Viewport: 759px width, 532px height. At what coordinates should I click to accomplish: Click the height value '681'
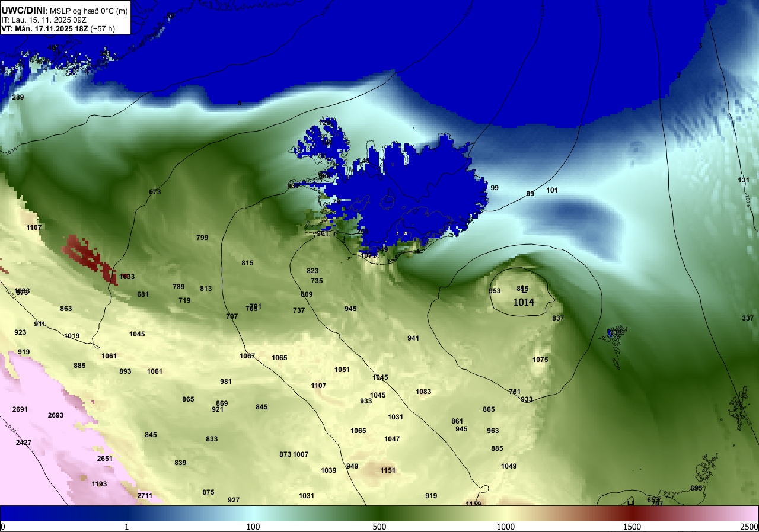[143, 294]
